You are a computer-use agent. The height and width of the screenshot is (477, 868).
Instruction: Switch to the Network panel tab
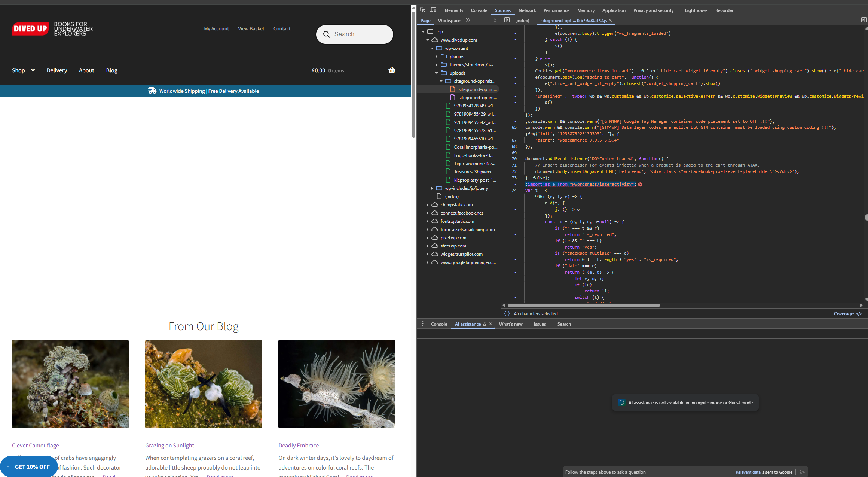click(527, 10)
